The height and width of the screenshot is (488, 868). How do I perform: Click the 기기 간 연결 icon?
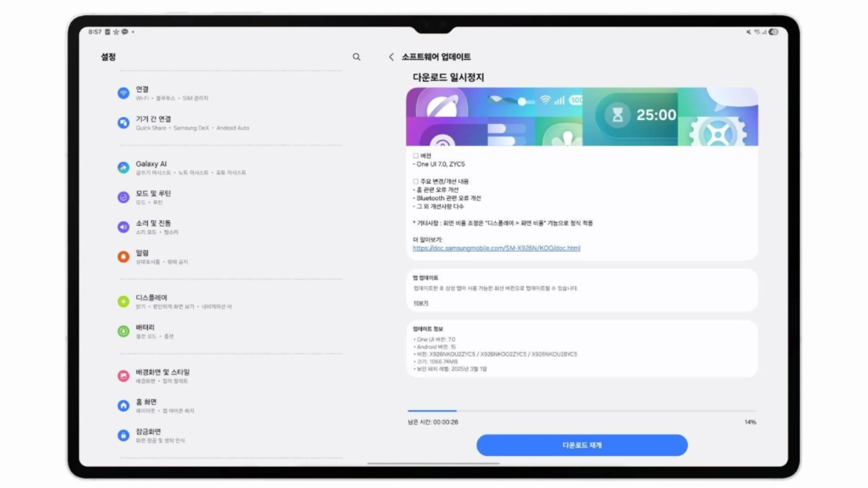(x=123, y=123)
